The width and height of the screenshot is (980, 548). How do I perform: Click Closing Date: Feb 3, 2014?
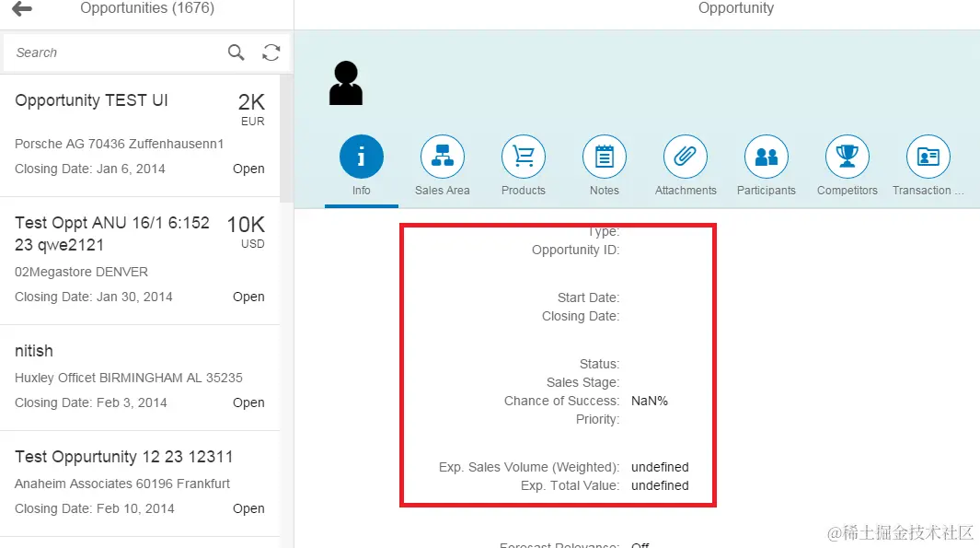pos(90,402)
